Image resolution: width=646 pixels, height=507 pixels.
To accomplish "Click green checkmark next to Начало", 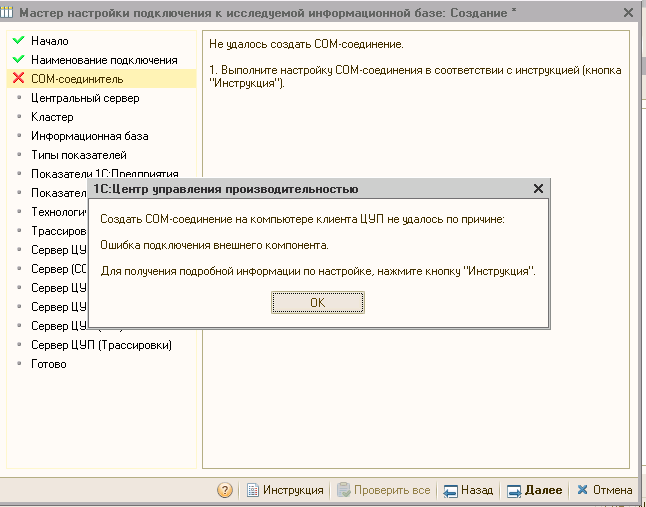I will click(x=19, y=40).
